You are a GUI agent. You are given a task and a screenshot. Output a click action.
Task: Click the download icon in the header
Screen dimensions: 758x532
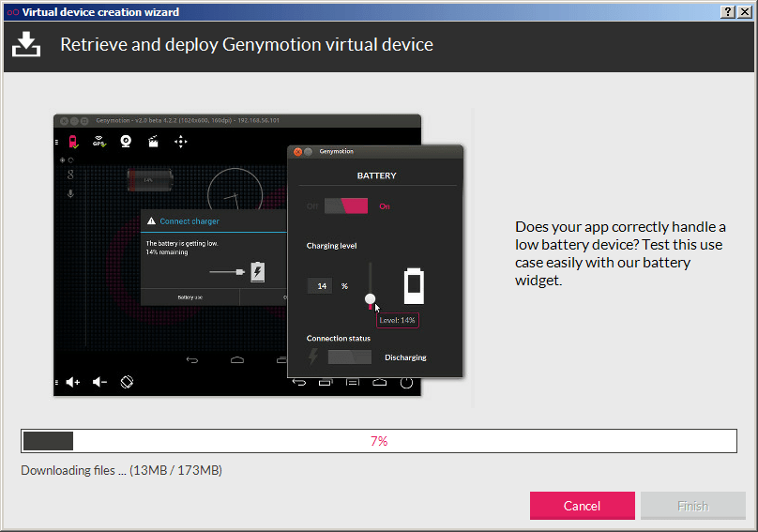[26, 44]
